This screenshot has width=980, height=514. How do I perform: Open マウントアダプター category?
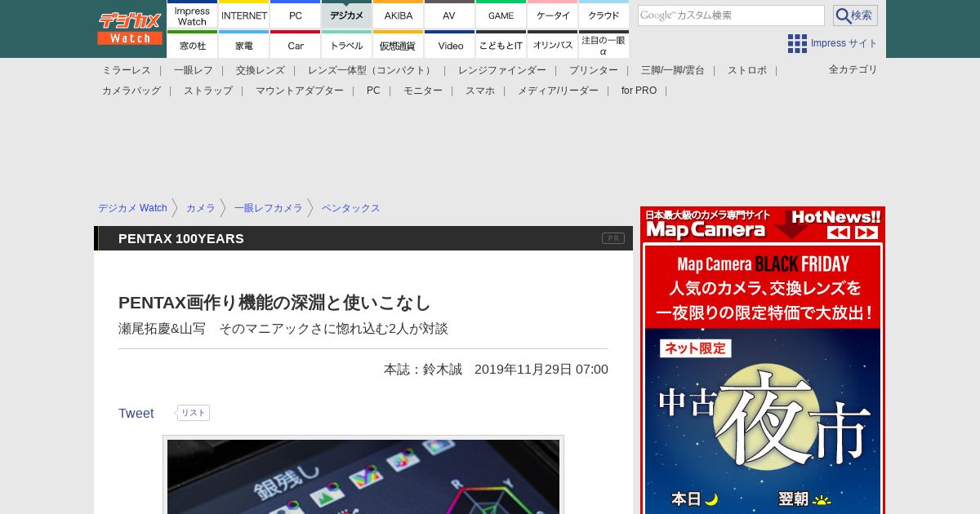[300, 91]
